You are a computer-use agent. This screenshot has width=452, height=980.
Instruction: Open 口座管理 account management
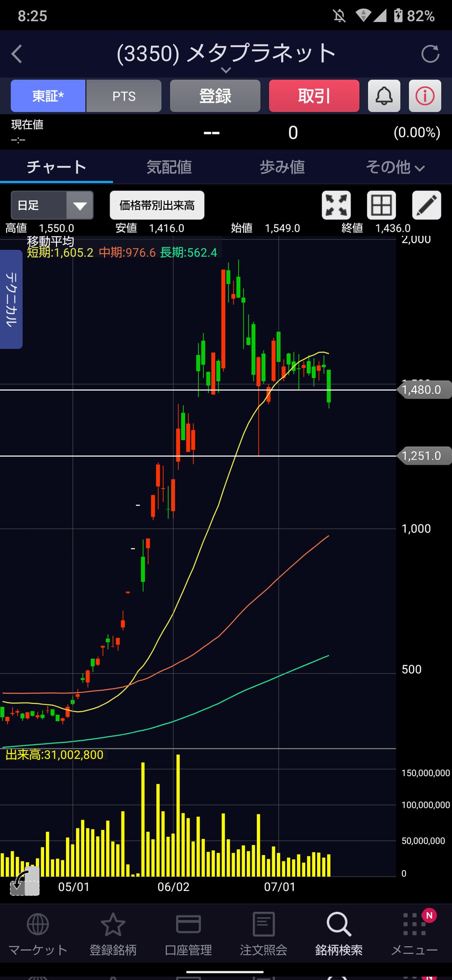[x=188, y=934]
